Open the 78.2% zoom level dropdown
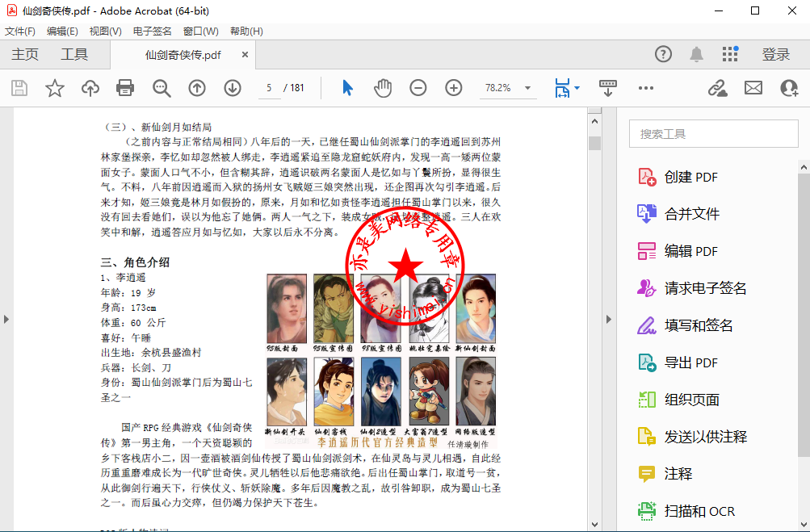This screenshot has height=532, width=810. [x=527, y=88]
